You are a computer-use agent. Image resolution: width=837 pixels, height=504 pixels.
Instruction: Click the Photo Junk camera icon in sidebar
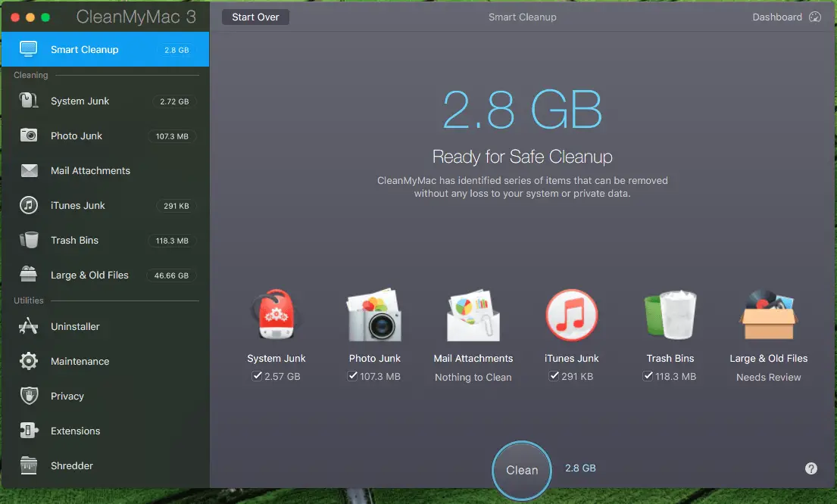[x=28, y=135]
